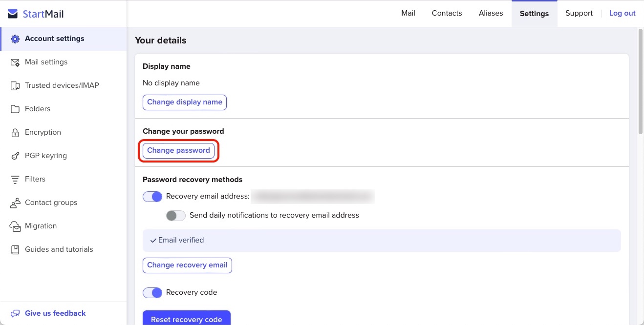Go to the Support tab
The height and width of the screenshot is (325, 644).
point(579,13)
